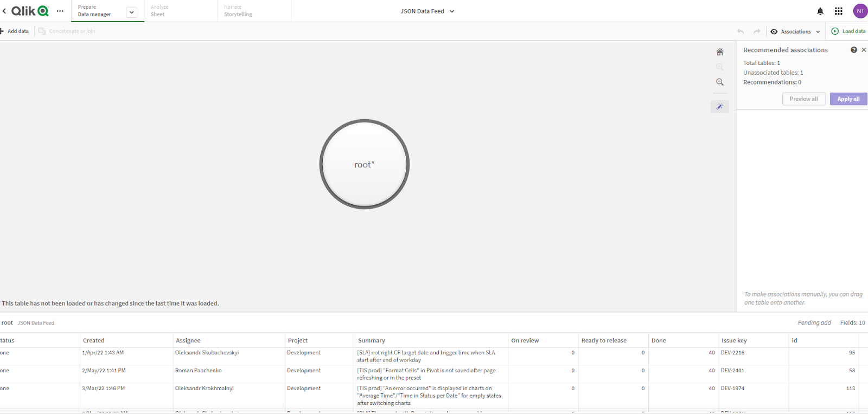Screen dimensions: 868x414
Task: Open the NT user profile avatar
Action: pyautogui.click(x=860, y=11)
